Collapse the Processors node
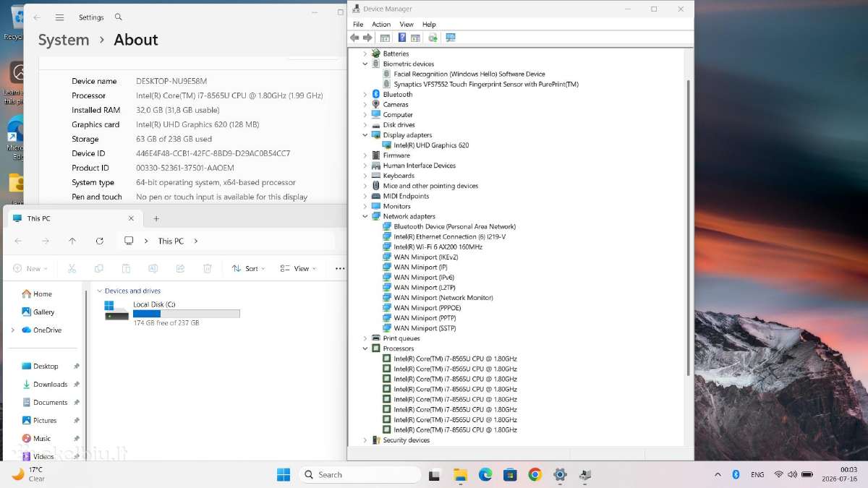 coord(365,348)
